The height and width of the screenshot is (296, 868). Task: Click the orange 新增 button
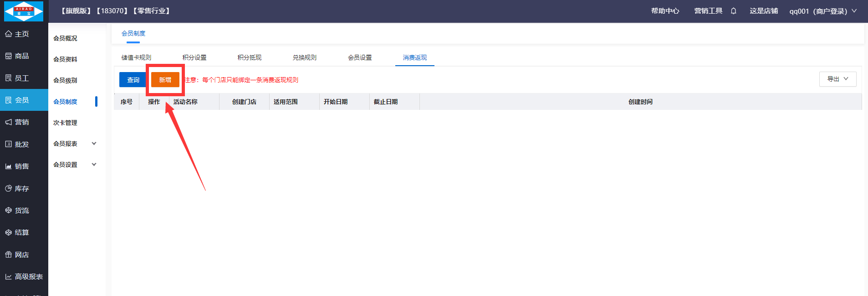click(x=165, y=80)
